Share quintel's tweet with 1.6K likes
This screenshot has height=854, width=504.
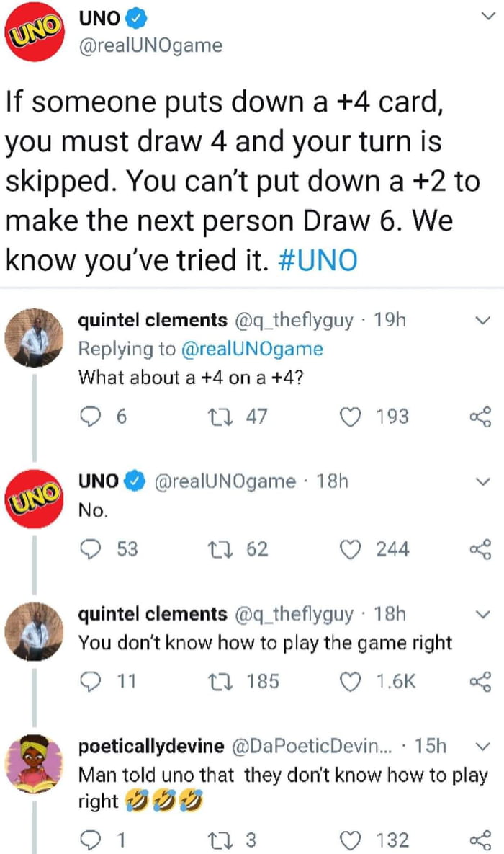(480, 681)
